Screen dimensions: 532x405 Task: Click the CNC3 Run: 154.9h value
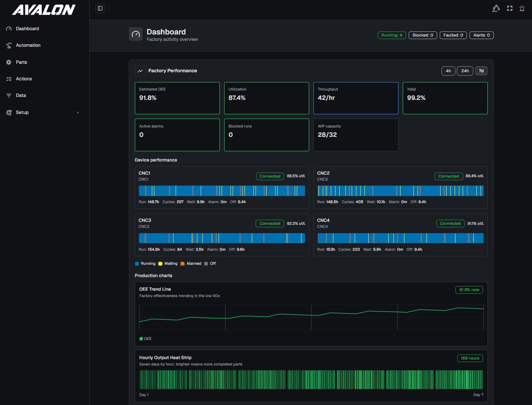click(x=149, y=250)
